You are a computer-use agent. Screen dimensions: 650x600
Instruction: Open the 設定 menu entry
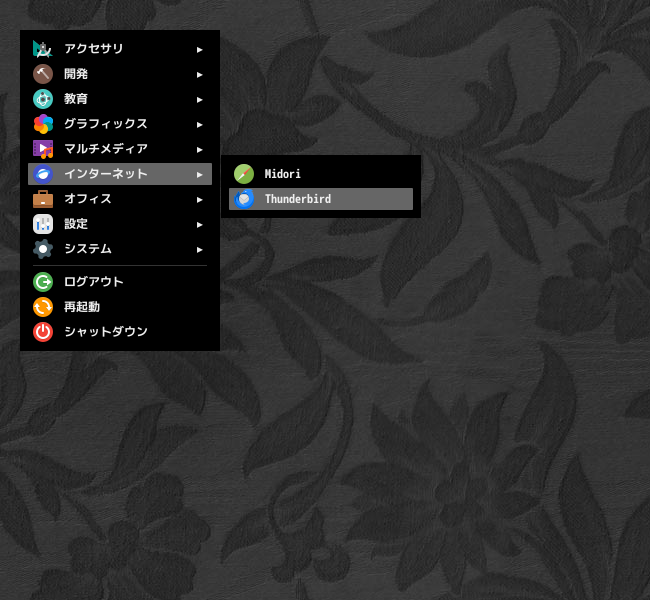tap(120, 224)
